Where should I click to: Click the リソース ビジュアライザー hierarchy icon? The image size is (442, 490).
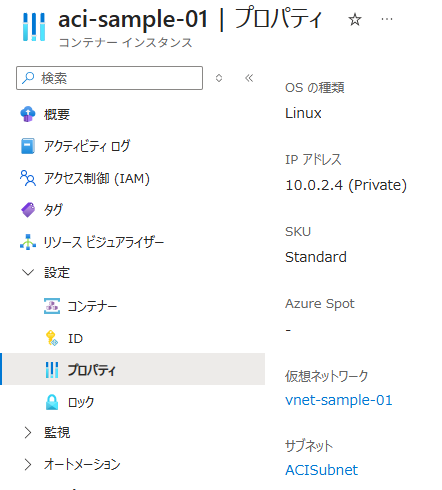click(28, 242)
